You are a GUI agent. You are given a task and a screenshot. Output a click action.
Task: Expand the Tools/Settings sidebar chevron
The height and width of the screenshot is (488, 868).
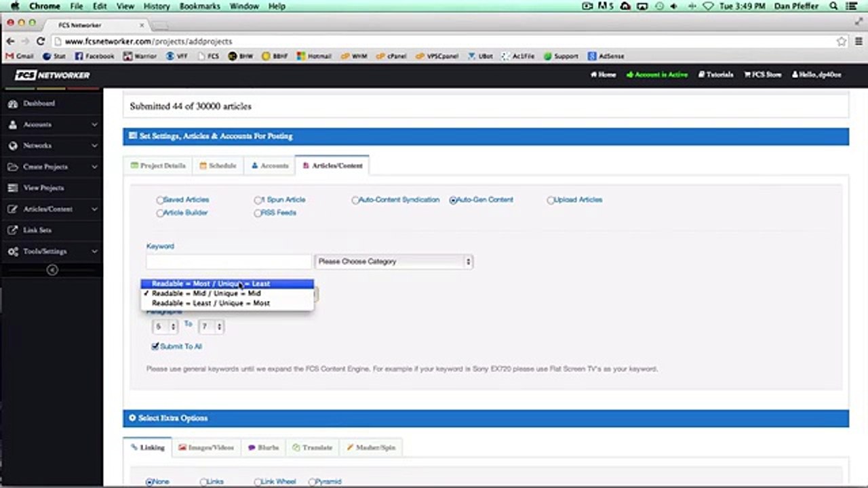[94, 251]
